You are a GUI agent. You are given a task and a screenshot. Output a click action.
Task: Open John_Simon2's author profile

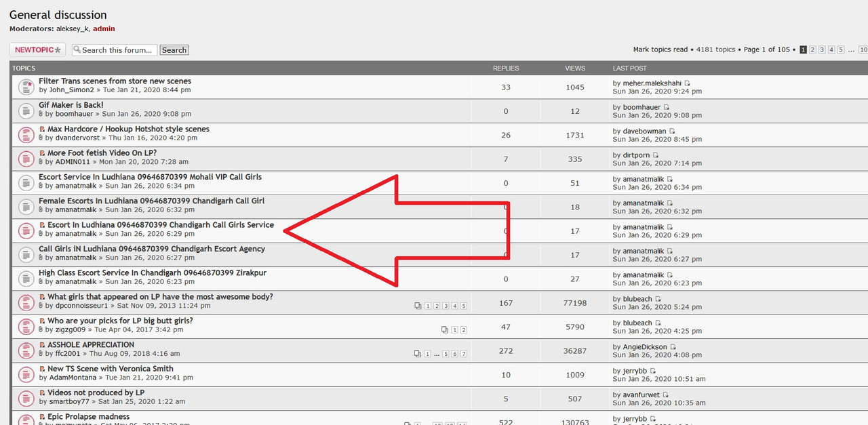(x=71, y=89)
